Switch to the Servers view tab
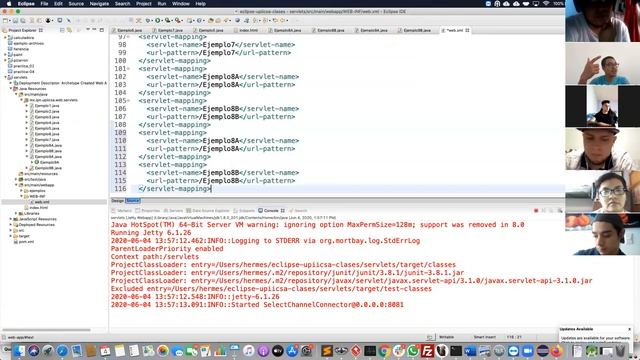Viewport: 640px width, 360px height. point(173,211)
